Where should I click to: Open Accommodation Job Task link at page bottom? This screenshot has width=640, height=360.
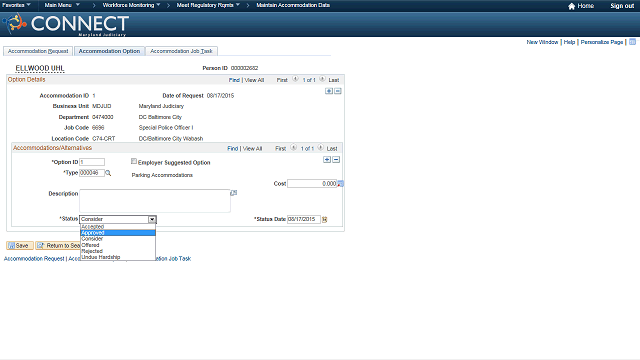(173, 258)
